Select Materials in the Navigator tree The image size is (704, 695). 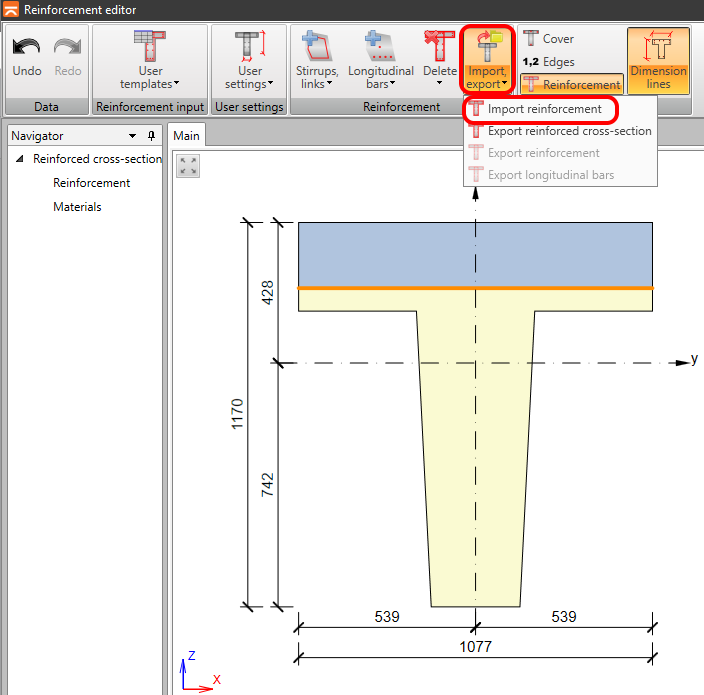[x=77, y=207]
